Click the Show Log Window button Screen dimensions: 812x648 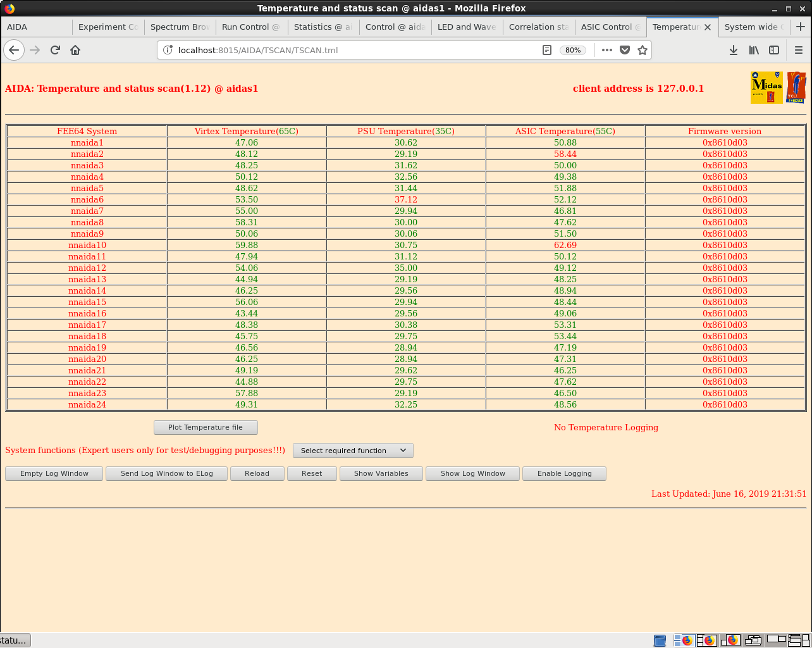[x=473, y=473]
